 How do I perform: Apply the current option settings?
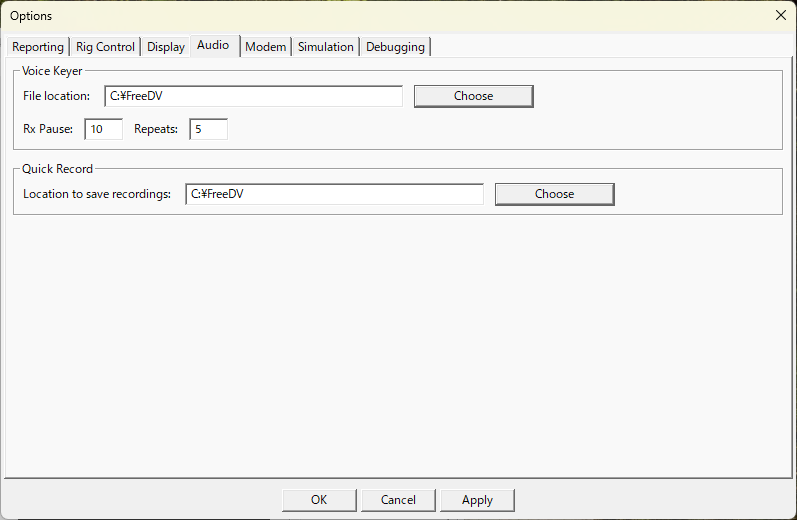(x=477, y=500)
